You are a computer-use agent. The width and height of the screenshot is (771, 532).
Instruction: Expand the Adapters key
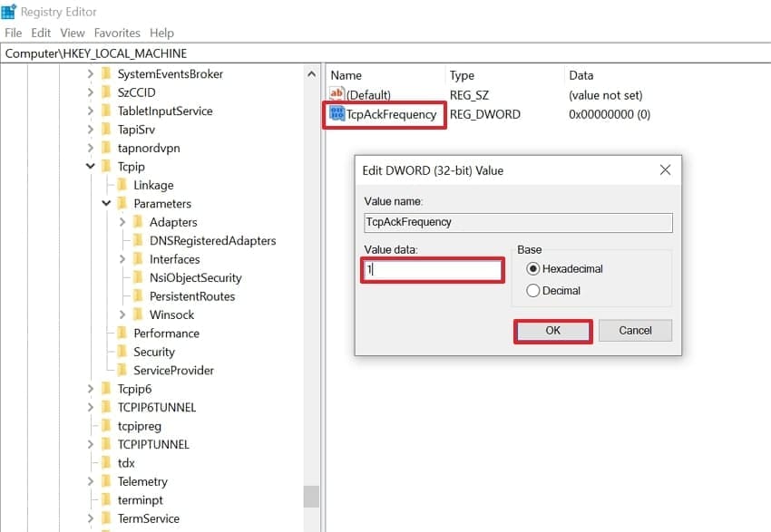122,222
